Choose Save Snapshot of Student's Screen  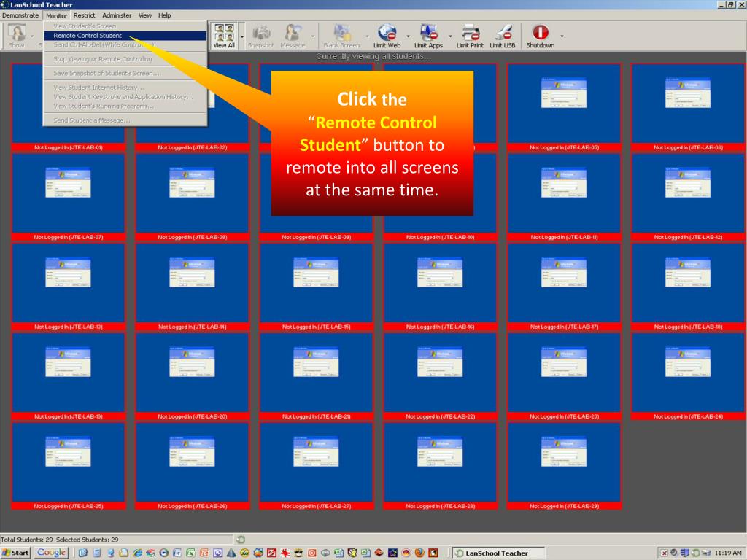point(125,74)
